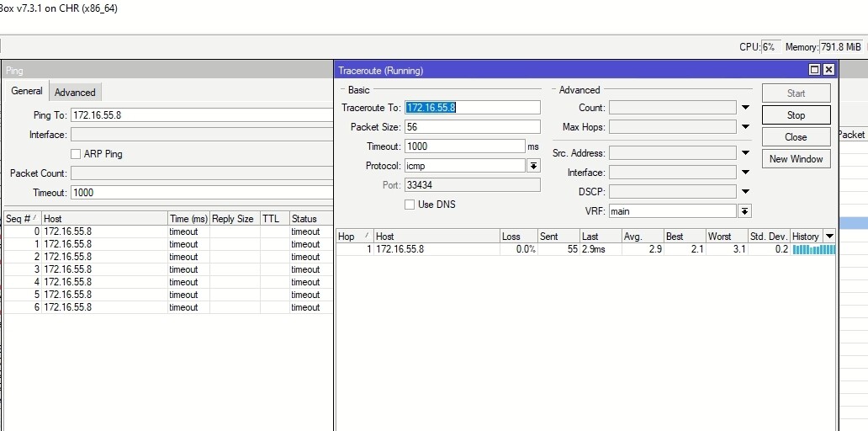Click the history graph bar for hop 1
This screenshot has height=431, width=868.
pyautogui.click(x=813, y=249)
